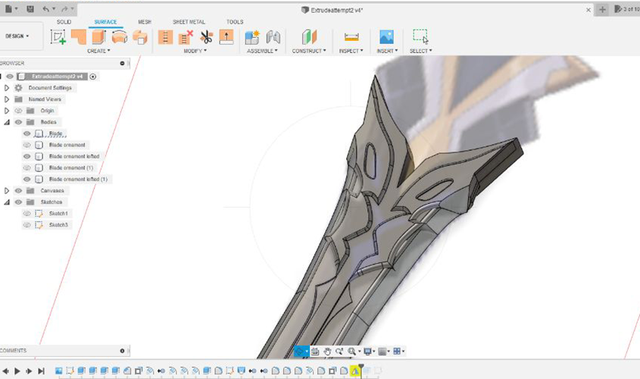Click the New Component icon in Assemble
Viewport: 640px width, 379px height.
pyautogui.click(x=252, y=37)
